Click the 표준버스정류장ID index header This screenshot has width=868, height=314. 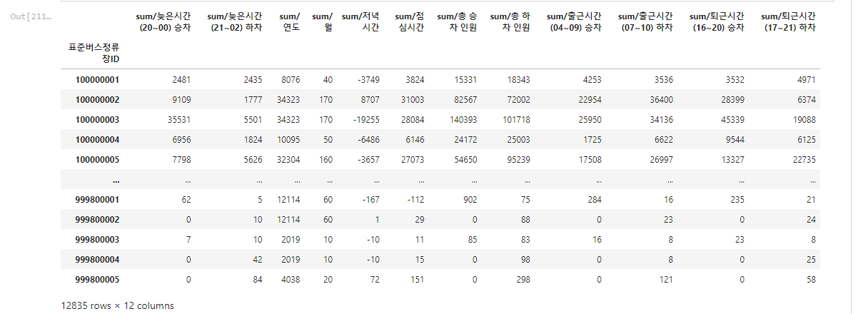pyautogui.click(x=94, y=53)
